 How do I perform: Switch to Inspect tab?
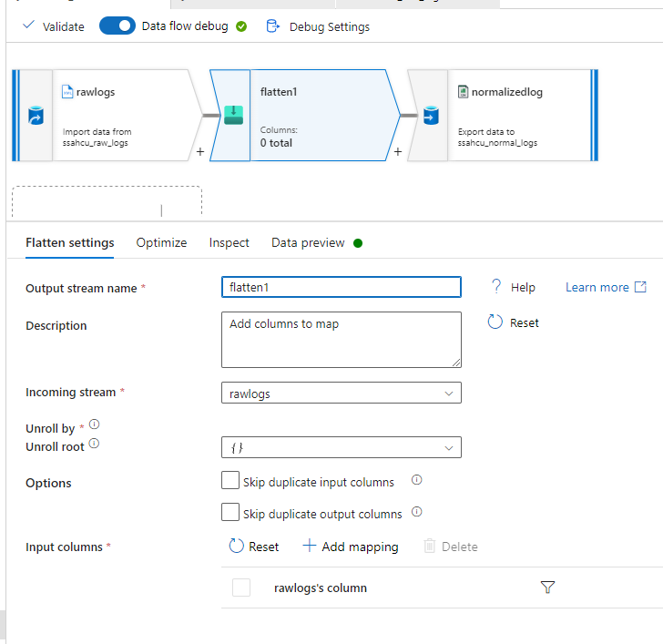point(229,242)
